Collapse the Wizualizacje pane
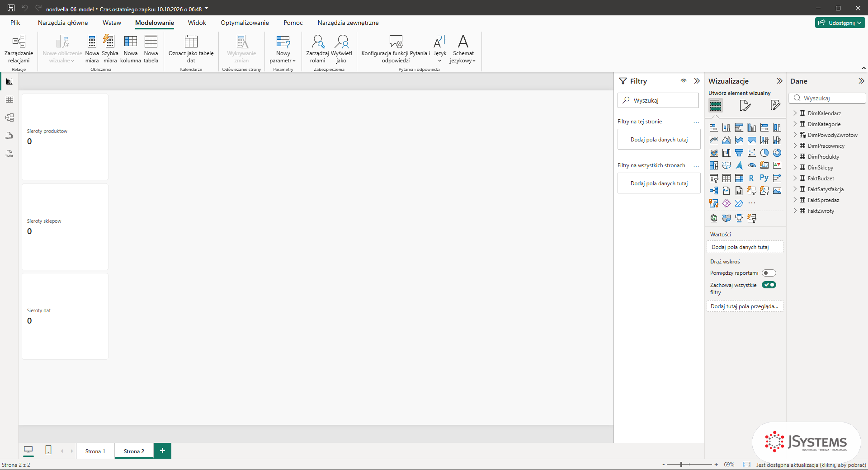Viewport: 868px width, 470px height. point(779,81)
